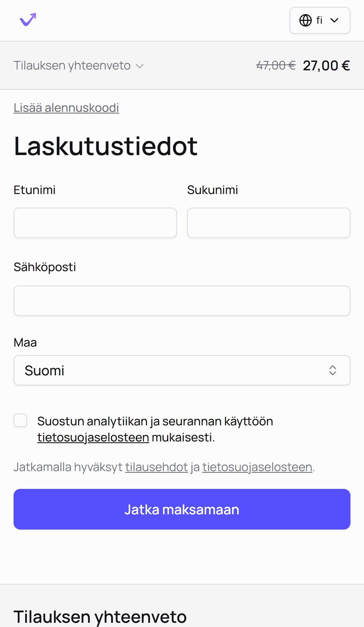Viewport: 364px width, 627px height.
Task: Click the discounted price 27,00 €
Action: (x=326, y=65)
